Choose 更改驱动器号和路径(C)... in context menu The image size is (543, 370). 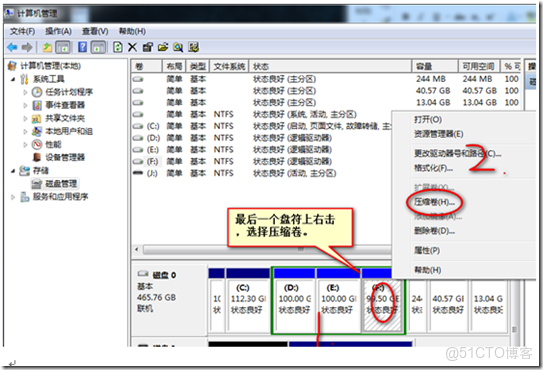point(457,153)
